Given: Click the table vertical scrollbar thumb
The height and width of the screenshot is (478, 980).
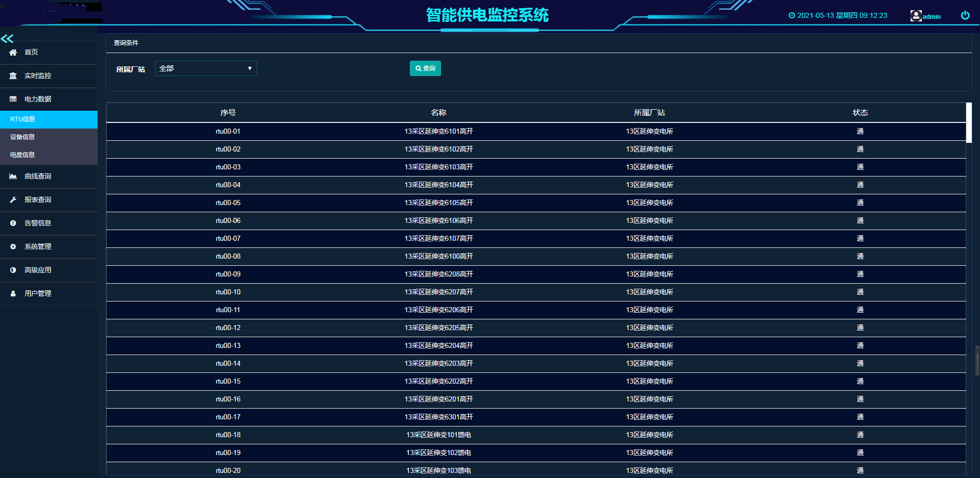Looking at the screenshot, I should [x=969, y=121].
